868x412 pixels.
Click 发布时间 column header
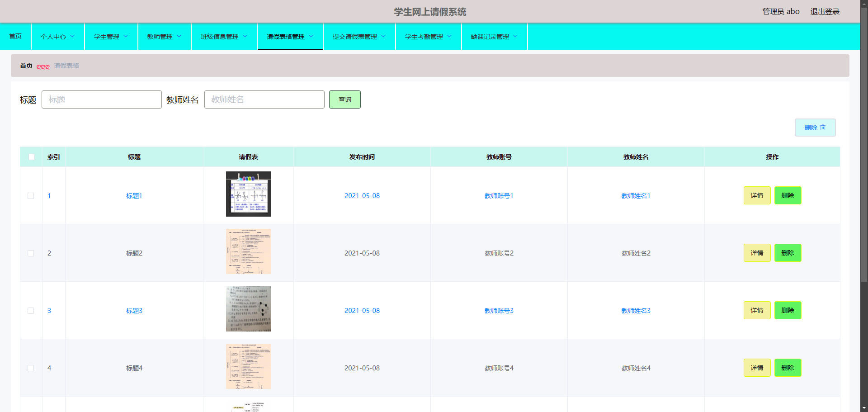(x=362, y=157)
